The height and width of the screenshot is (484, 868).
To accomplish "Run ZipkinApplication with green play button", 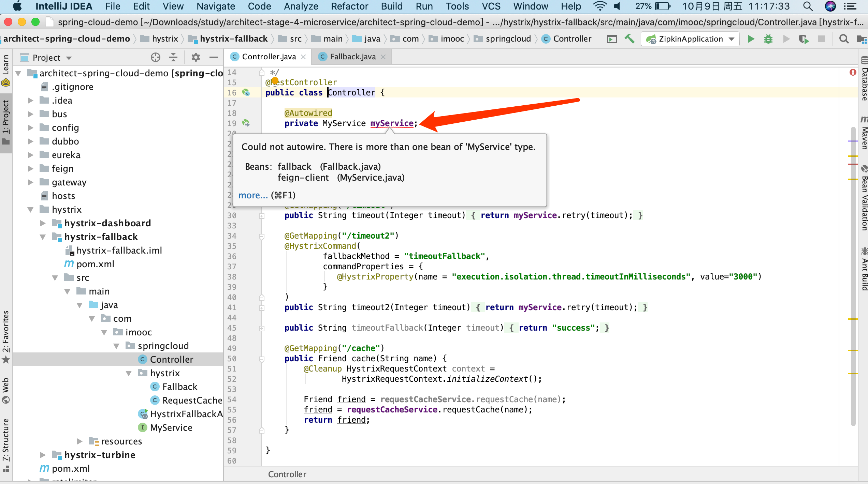I will pyautogui.click(x=751, y=39).
